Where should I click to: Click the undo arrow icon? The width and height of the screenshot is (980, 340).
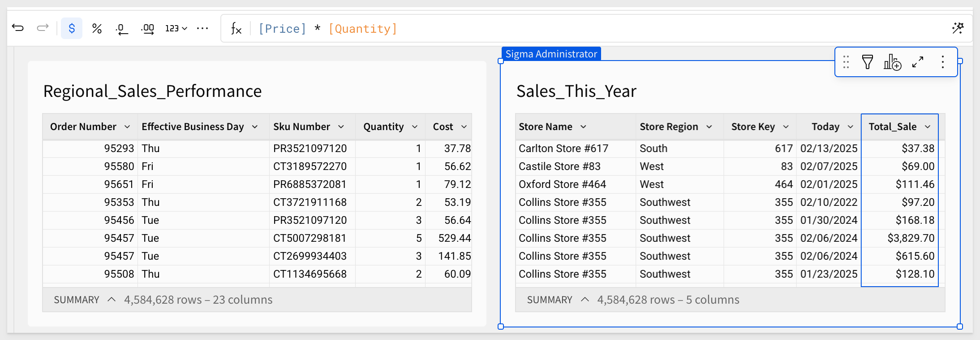click(x=18, y=28)
